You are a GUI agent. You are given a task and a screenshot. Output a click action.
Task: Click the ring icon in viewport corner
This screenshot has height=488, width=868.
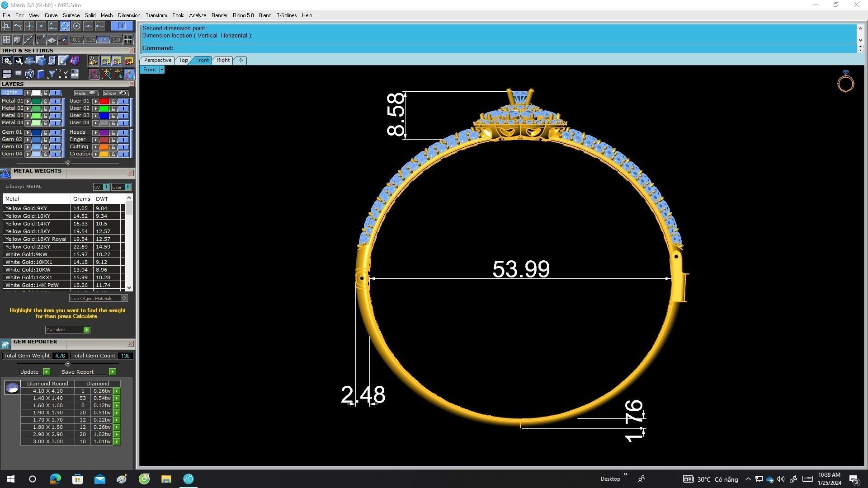pyautogui.click(x=845, y=81)
